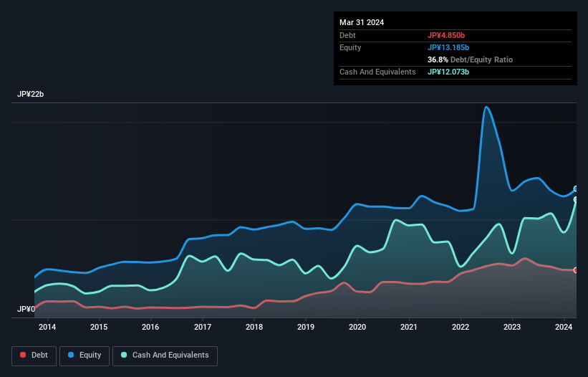The height and width of the screenshot is (377, 588).
Task: Click the red Debt legend dot
Action: click(23, 355)
